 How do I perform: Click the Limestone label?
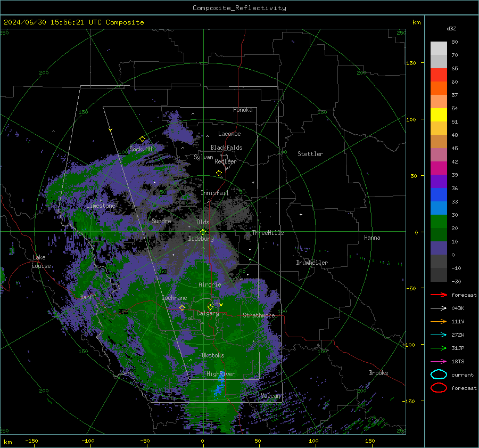pyautogui.click(x=101, y=206)
